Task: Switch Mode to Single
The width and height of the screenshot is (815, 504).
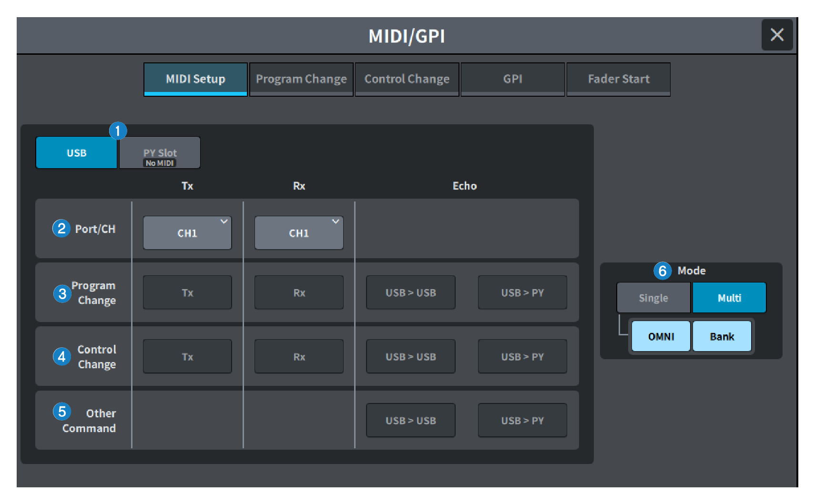Action: coord(653,297)
